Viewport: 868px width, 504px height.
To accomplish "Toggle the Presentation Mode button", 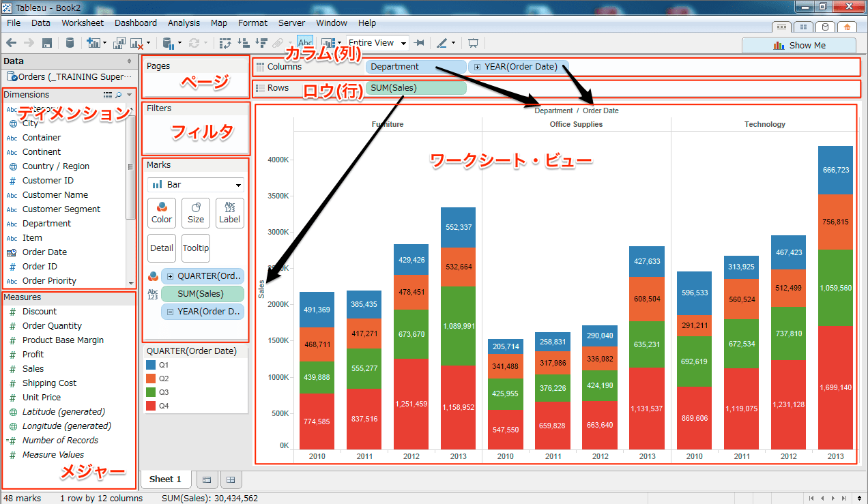I will pyautogui.click(x=472, y=42).
